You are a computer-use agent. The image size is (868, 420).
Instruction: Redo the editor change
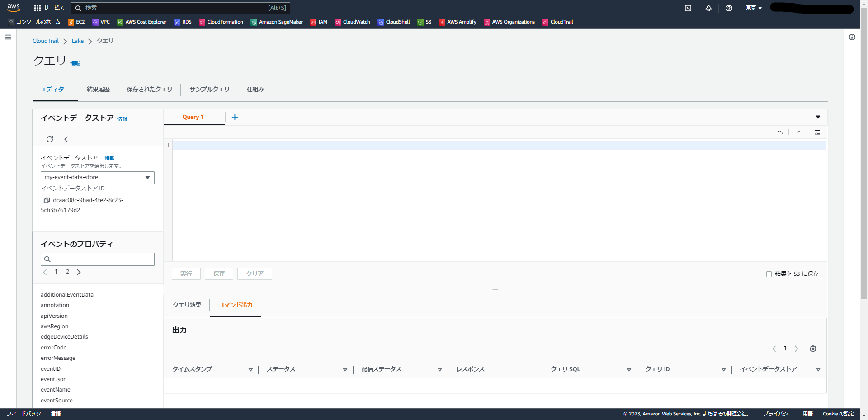pyautogui.click(x=799, y=132)
